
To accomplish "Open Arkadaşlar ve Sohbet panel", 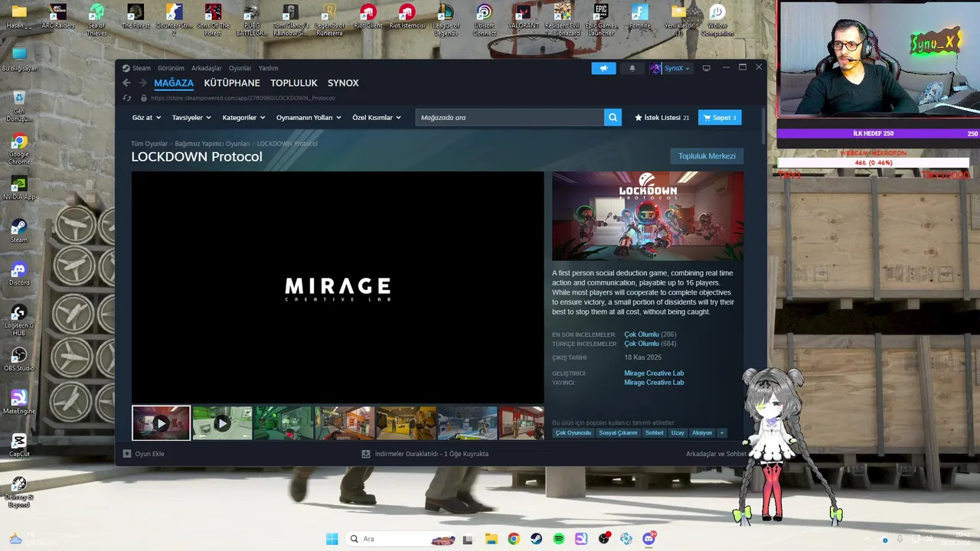I will click(x=716, y=454).
